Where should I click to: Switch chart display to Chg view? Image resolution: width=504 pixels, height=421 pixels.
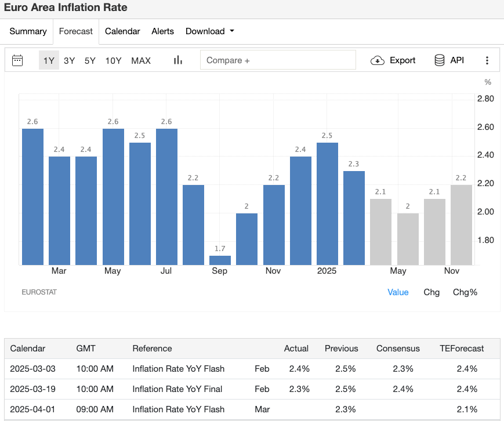[432, 292]
